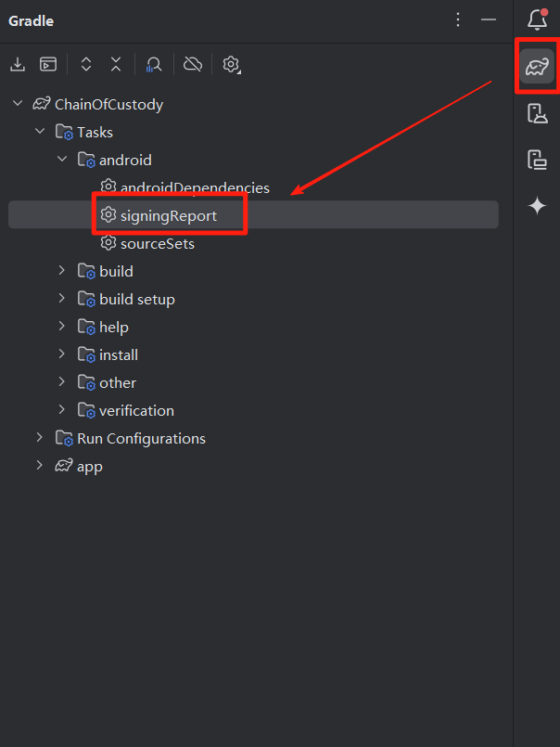Click the Download Sources icon in Gradle toolbar
This screenshot has width=560, height=747.
pos(18,64)
